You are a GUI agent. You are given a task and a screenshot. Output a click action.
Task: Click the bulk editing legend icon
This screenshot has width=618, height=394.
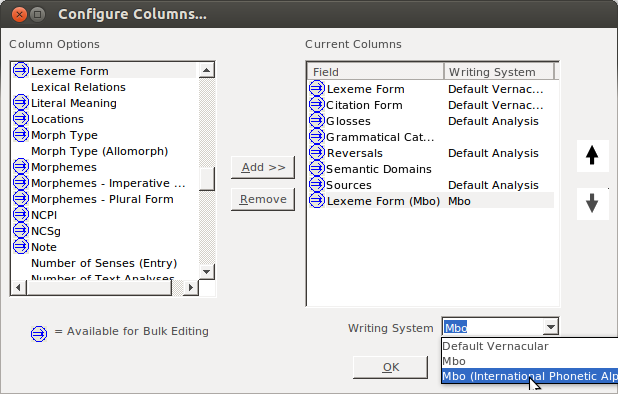(39, 334)
